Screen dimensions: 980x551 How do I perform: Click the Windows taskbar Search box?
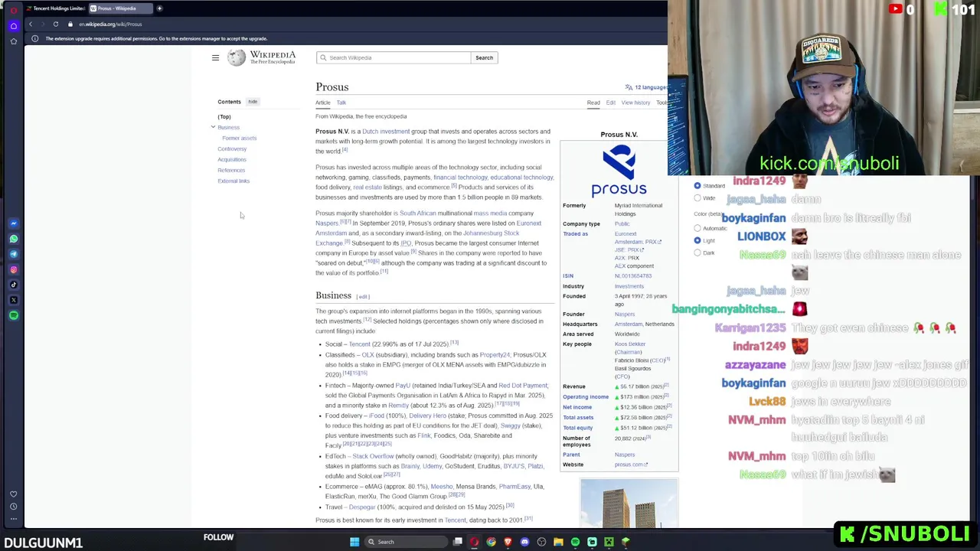(x=407, y=542)
